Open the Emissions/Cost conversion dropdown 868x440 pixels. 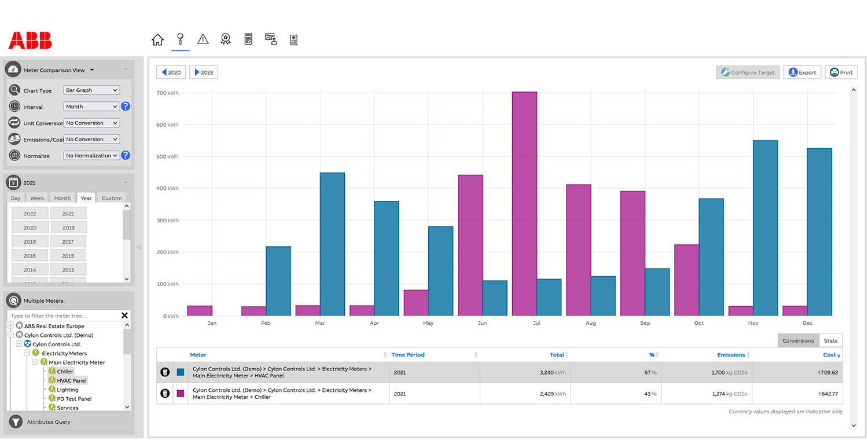click(x=91, y=139)
